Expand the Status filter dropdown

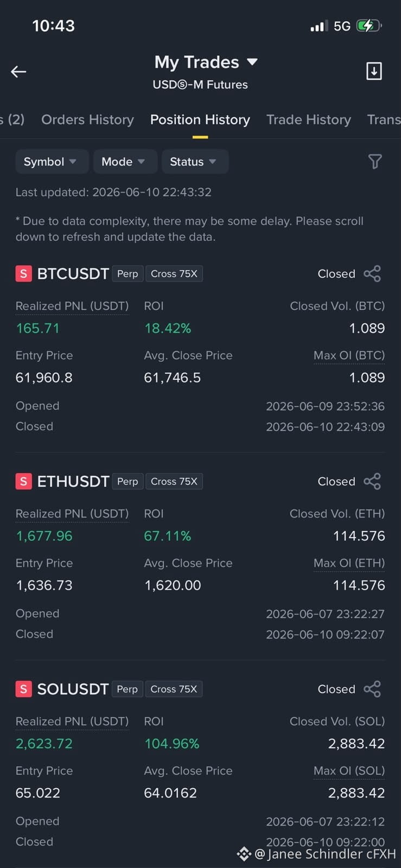[x=195, y=162]
